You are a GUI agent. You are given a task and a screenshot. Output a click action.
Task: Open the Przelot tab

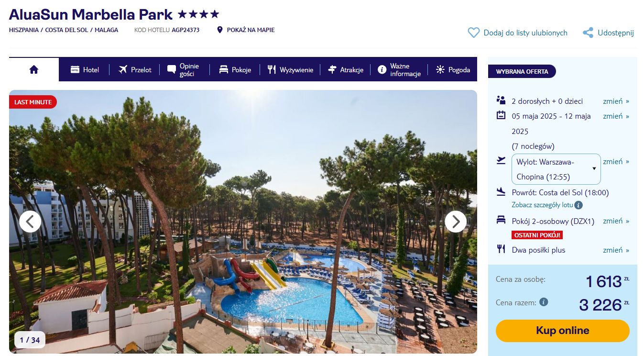pos(135,70)
